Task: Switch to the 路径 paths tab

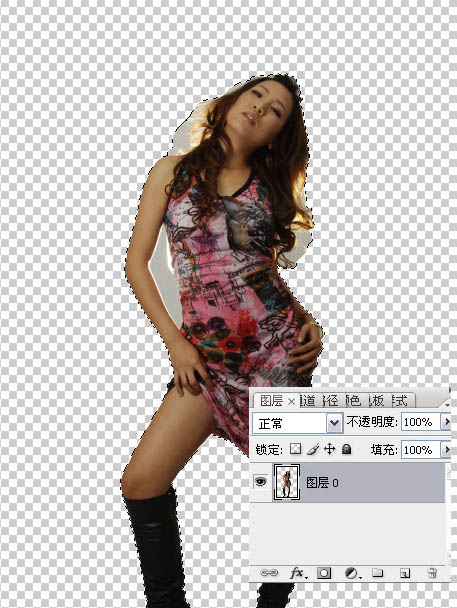Action: tap(331, 400)
